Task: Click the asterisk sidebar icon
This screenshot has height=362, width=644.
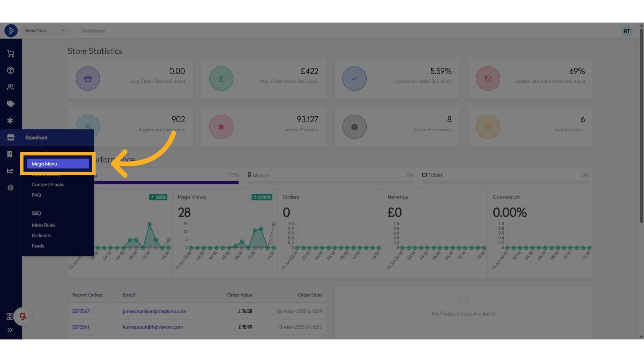Action: pyautogui.click(x=10, y=121)
